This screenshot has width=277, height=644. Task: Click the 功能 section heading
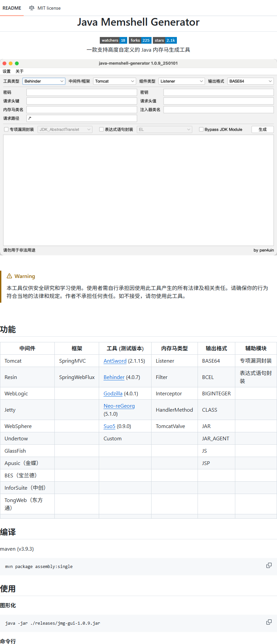pyautogui.click(x=8, y=330)
